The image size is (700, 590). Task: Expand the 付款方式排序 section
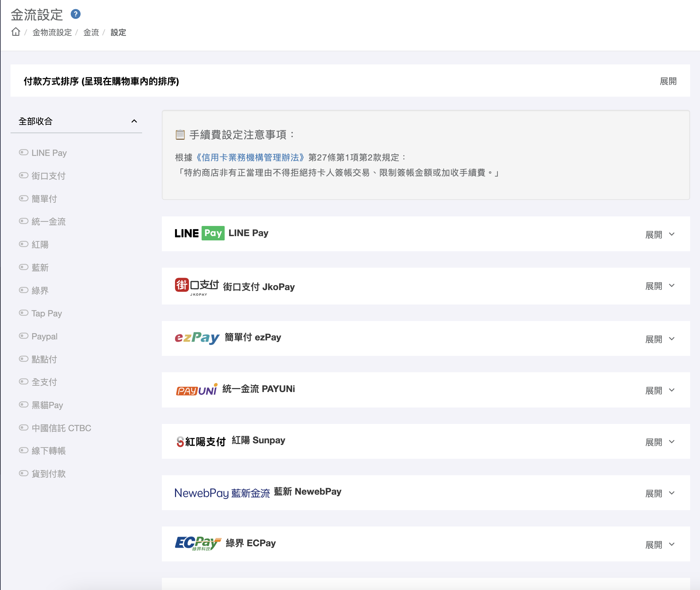pos(668,81)
